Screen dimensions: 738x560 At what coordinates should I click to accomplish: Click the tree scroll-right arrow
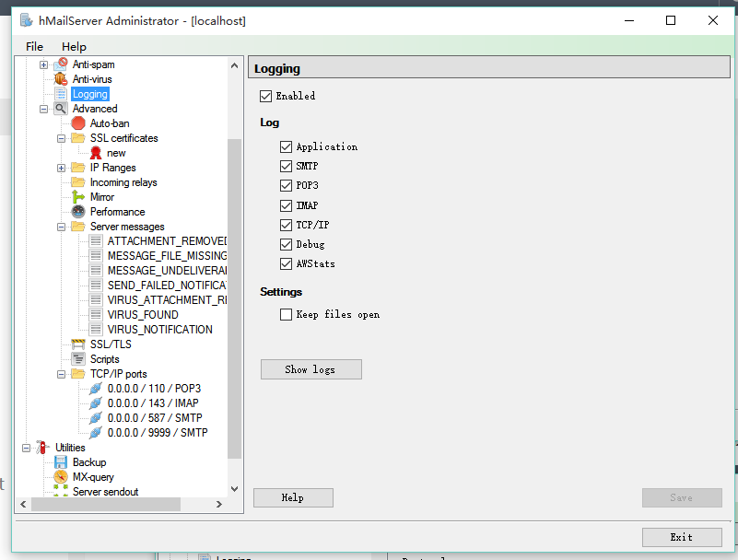pos(219,504)
